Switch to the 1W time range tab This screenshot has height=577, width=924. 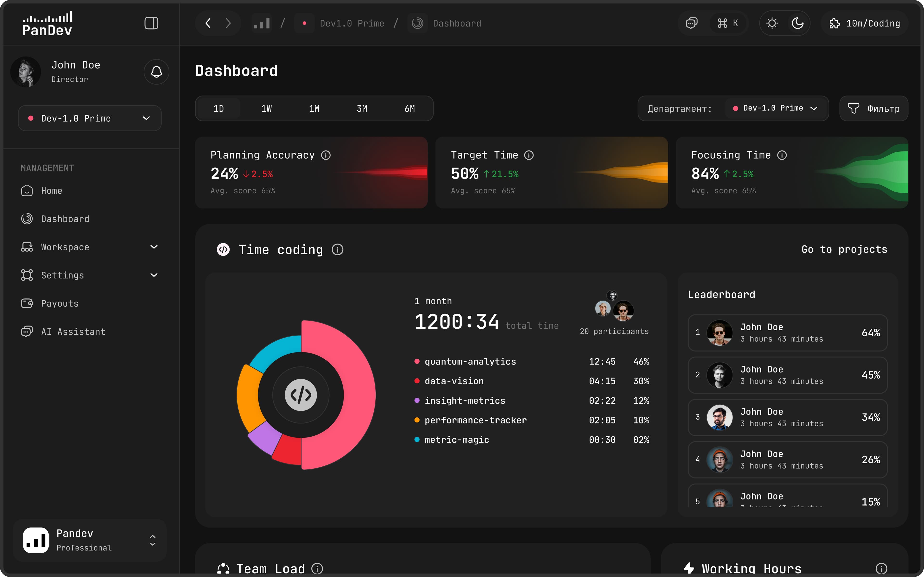(266, 108)
